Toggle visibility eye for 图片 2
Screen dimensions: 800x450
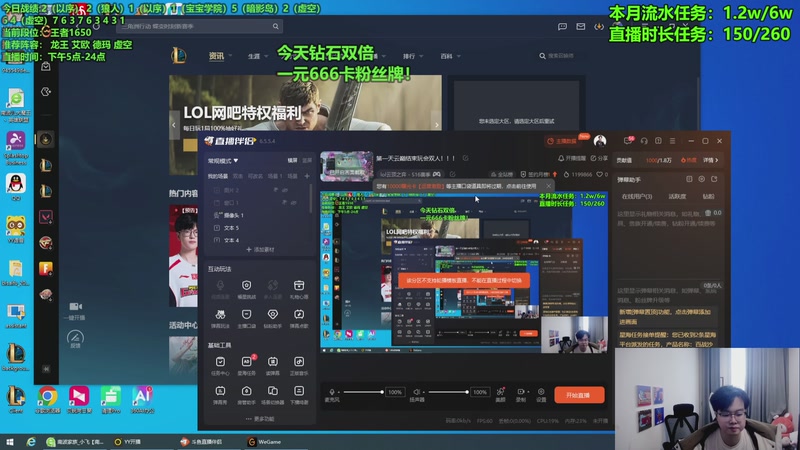point(285,190)
